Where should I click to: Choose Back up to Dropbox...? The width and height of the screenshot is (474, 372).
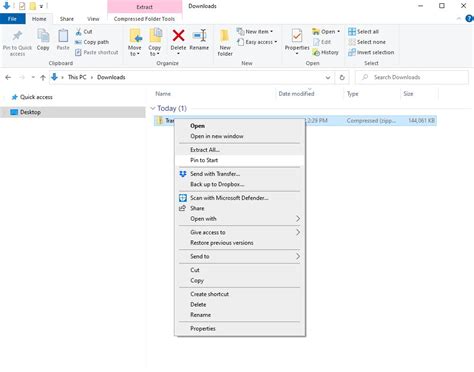click(239, 184)
